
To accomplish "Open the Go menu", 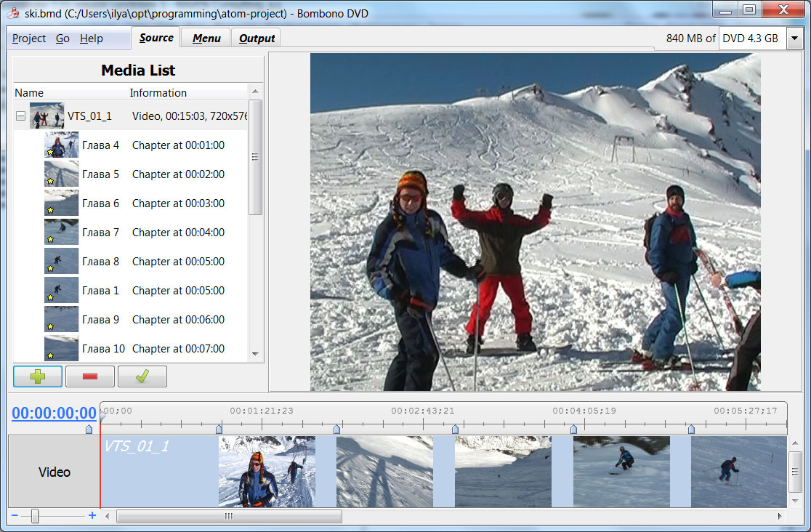I will pyautogui.click(x=62, y=39).
